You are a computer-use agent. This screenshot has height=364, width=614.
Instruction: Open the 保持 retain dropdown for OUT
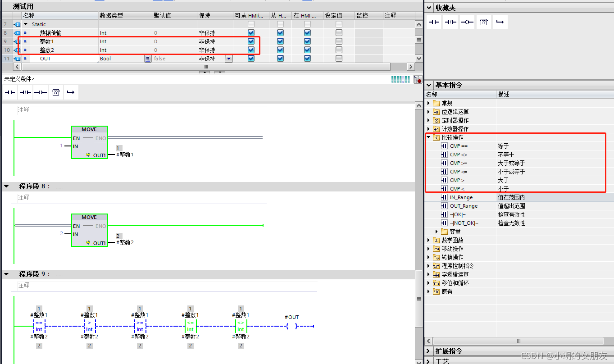[229, 59]
